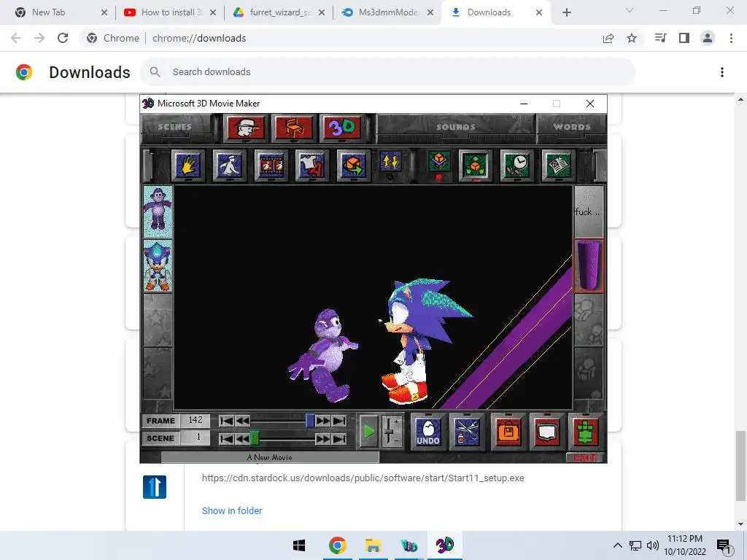Switch to the furret_wizard Drive tab

[x=279, y=12]
